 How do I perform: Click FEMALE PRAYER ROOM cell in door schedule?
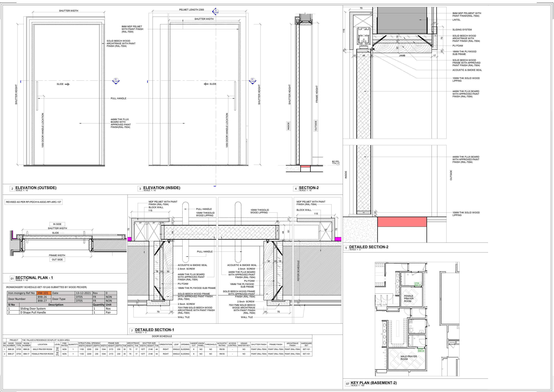[43, 354]
